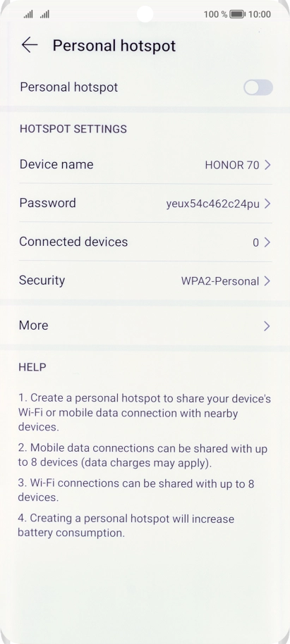Tap the back arrow icon

coord(30,45)
